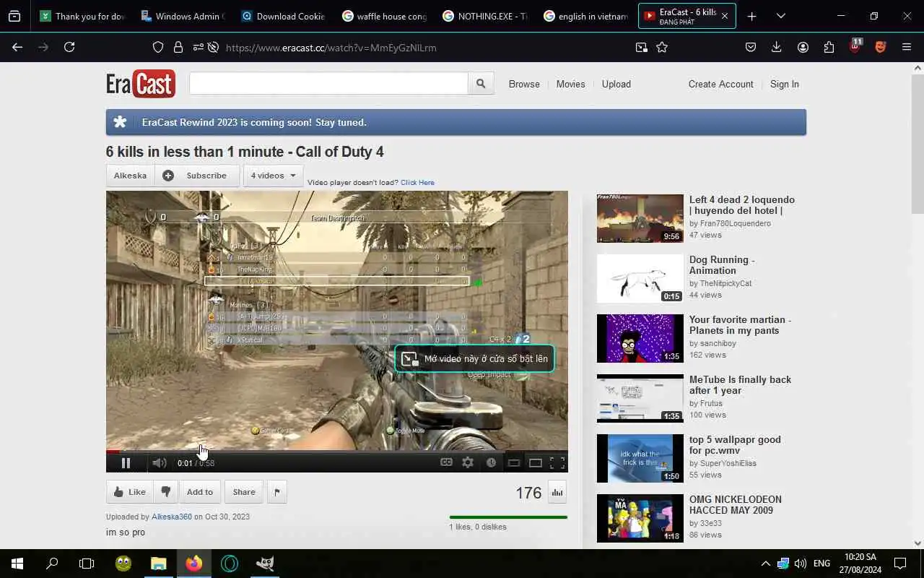Screen dimensions: 924x578
Task: Open Firefox account icon
Action: click(803, 47)
